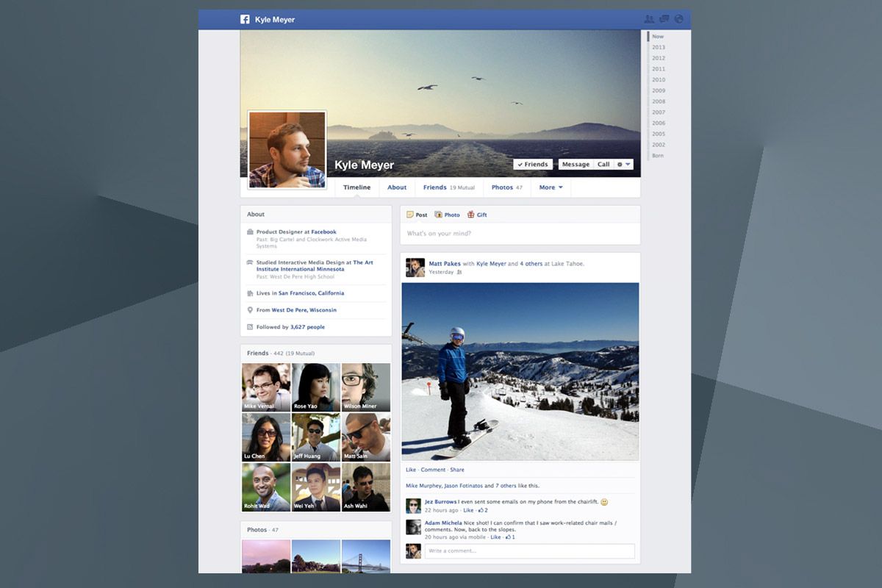The width and height of the screenshot is (882, 588).
Task: Open messages from the blue header
Action: tap(664, 19)
